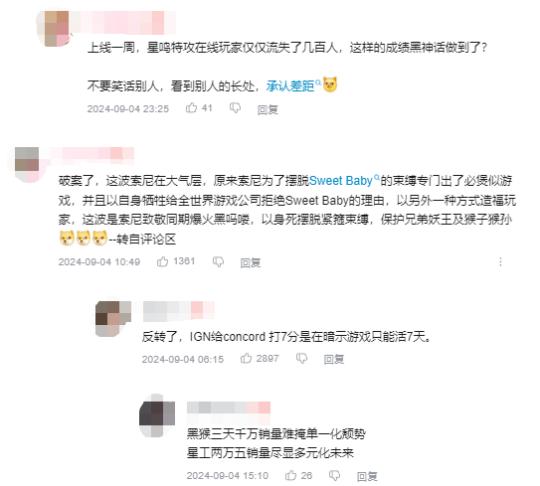Reply to the IGN concord comment

(334, 359)
